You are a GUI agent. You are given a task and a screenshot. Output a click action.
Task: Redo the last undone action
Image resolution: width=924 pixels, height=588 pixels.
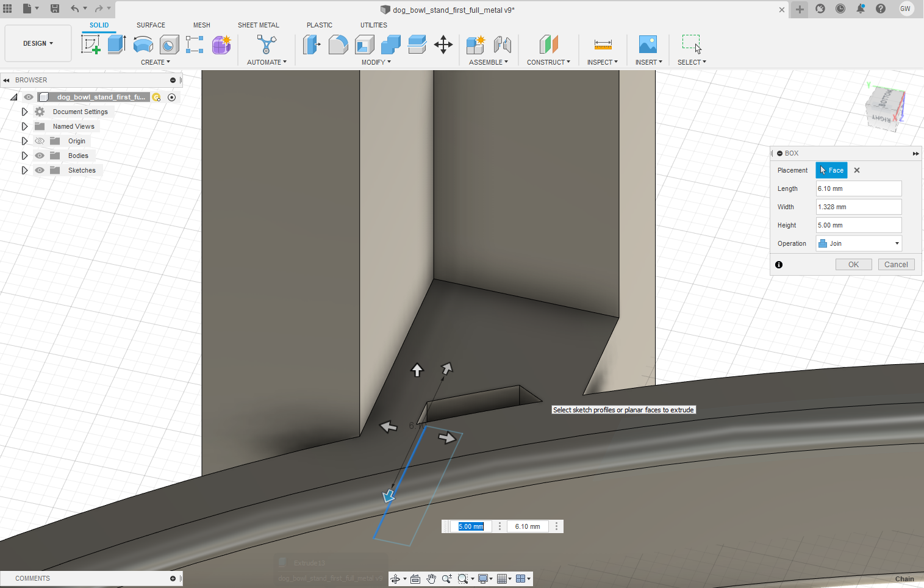tap(99, 9)
